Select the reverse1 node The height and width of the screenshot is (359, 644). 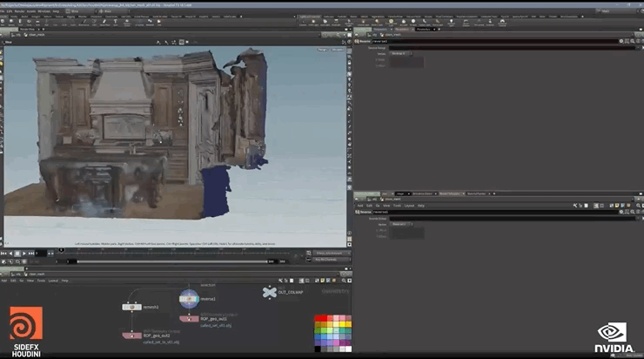189,299
